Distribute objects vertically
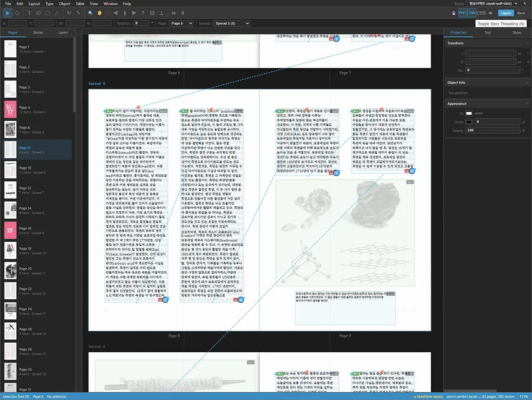This screenshot has width=532, height=400. click(183, 13)
